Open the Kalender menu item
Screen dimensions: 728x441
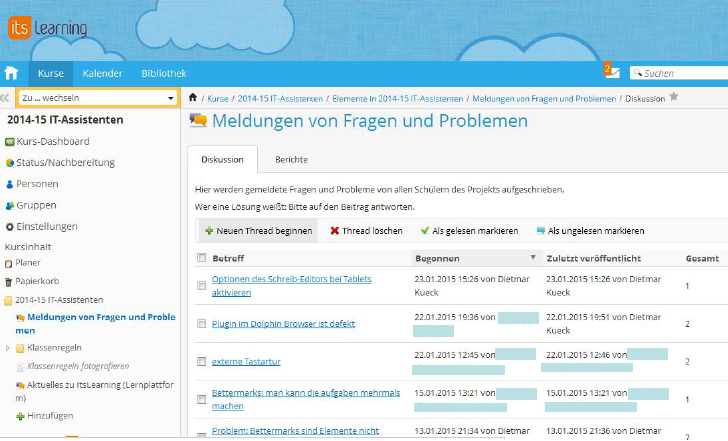tap(102, 73)
